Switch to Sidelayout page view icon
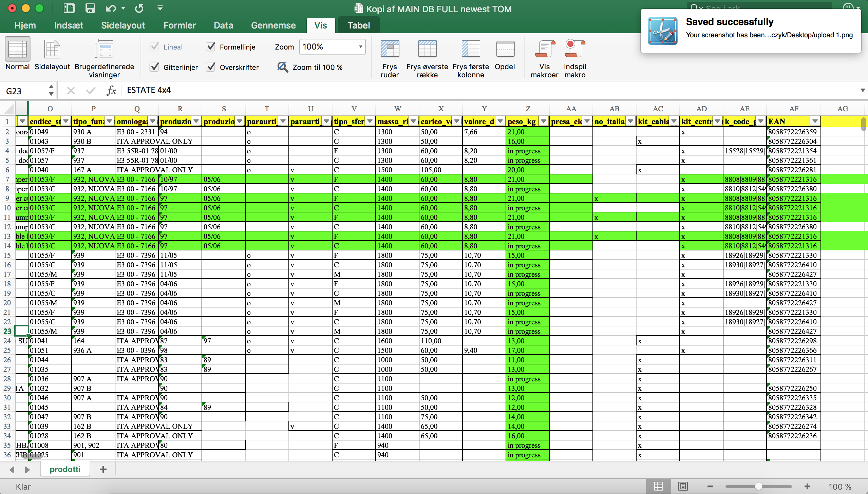Screen dimensions: 868x494 pos(52,49)
